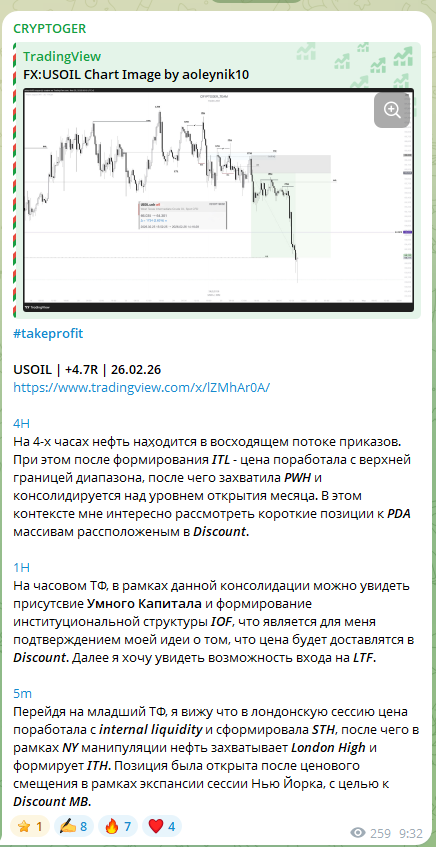
Task: Open the USOIL chart thumbnail
Action: [x=218, y=200]
